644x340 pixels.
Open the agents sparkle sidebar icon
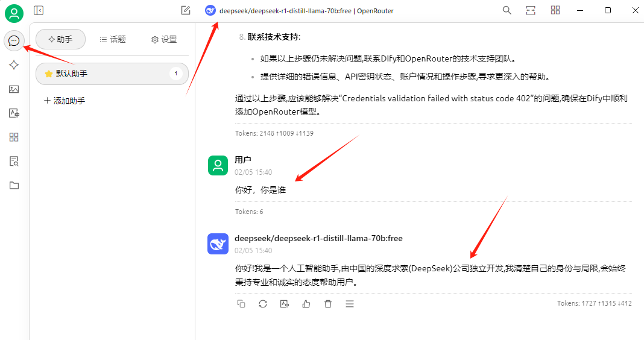14,65
